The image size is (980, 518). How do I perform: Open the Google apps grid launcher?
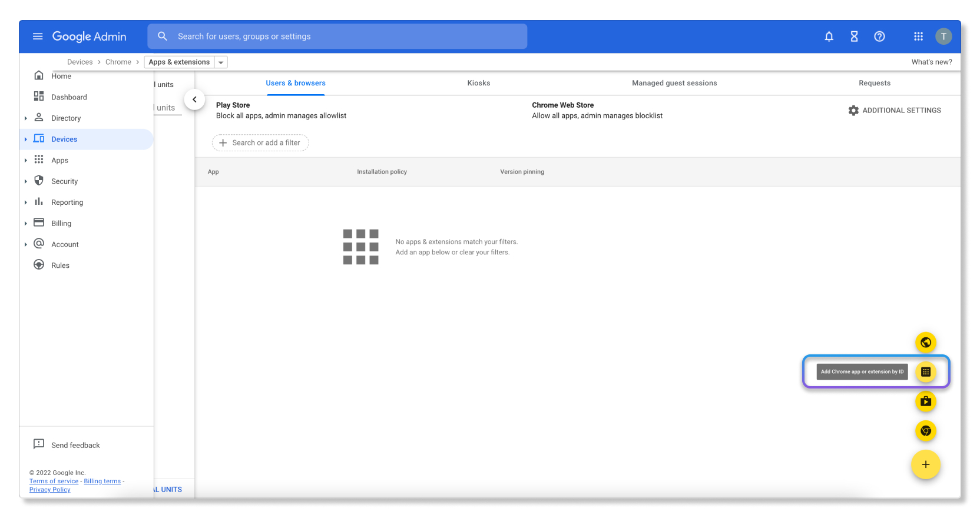coord(918,36)
